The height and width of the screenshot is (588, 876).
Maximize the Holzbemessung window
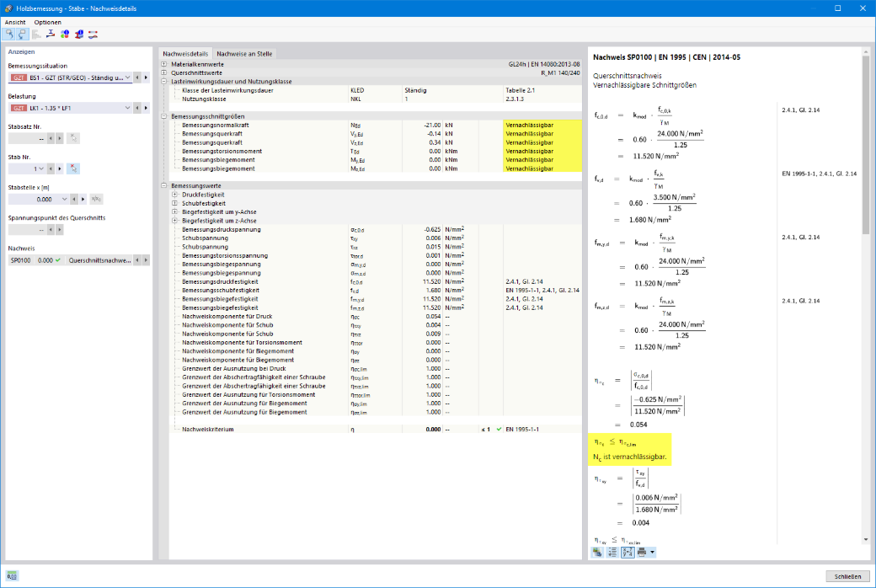(837, 8)
